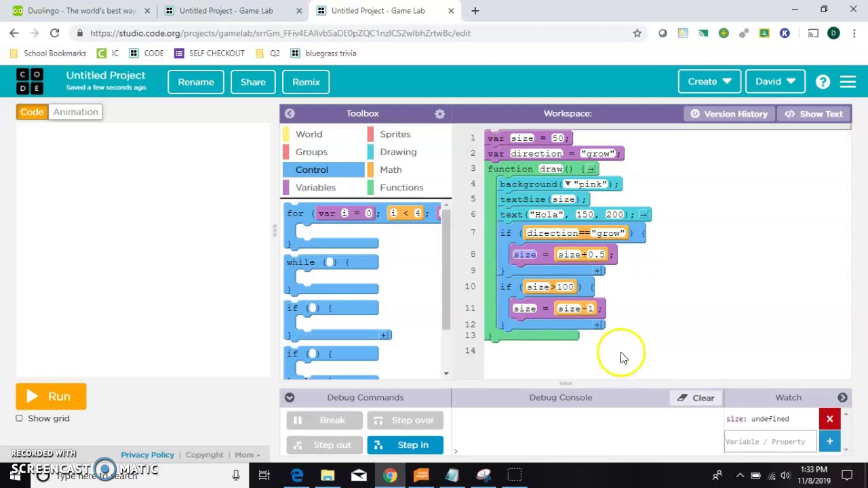Open Chrome three-dot menu

tap(854, 33)
